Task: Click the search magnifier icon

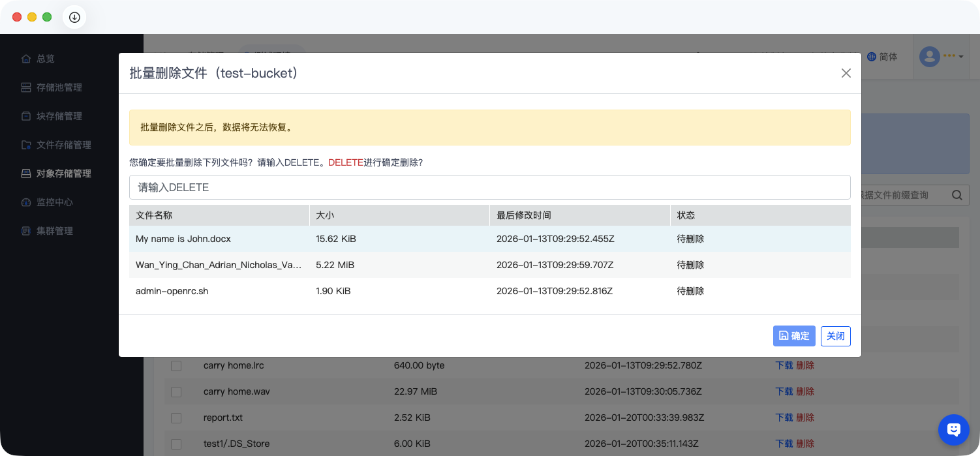Action: tap(957, 194)
